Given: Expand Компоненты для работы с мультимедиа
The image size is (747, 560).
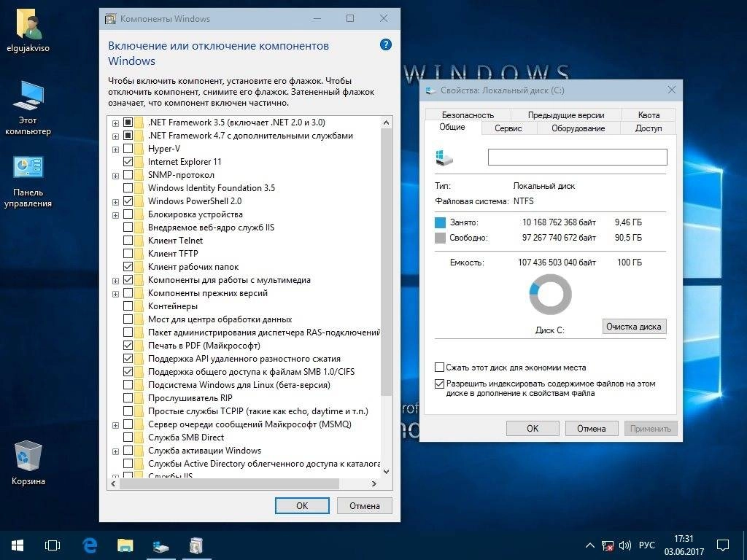Looking at the screenshot, I should coord(115,281).
